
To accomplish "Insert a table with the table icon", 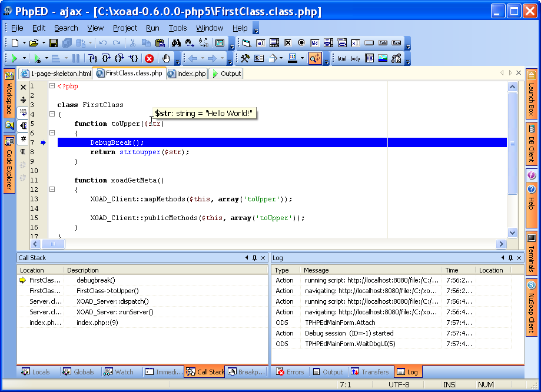I will (x=369, y=58).
